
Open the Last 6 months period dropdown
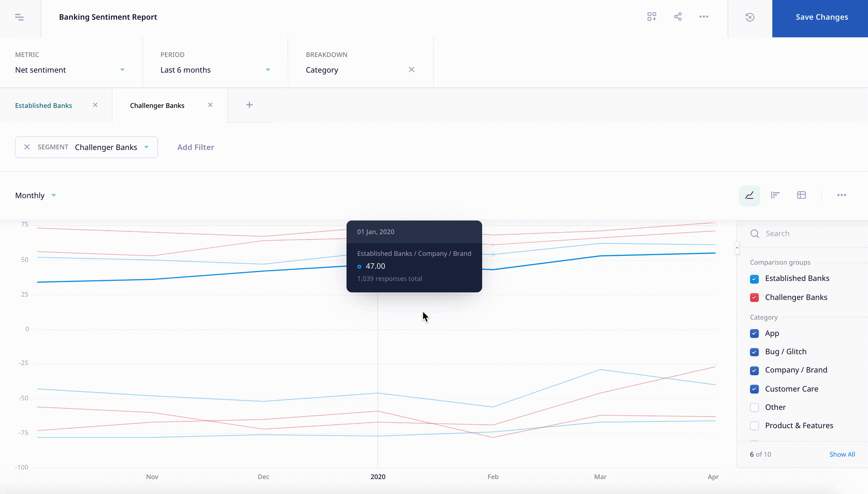tap(215, 70)
